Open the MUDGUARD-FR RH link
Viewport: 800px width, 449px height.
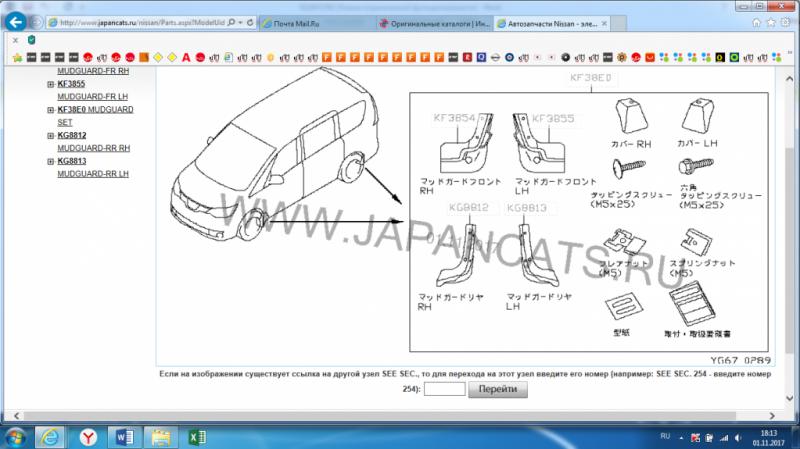[x=93, y=71]
